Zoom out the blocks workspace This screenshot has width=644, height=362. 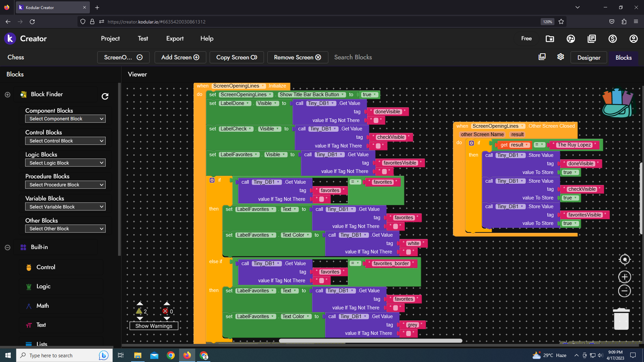[x=625, y=291]
